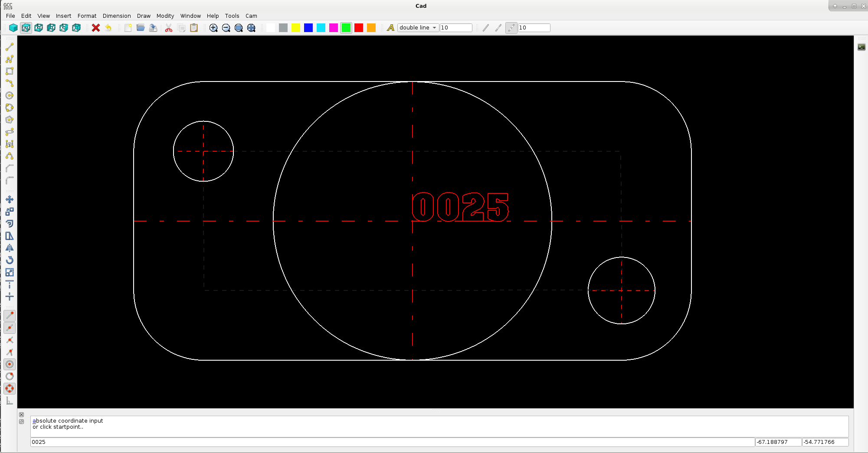Select the two-point line tool
This screenshot has height=453, width=868.
(10, 47)
